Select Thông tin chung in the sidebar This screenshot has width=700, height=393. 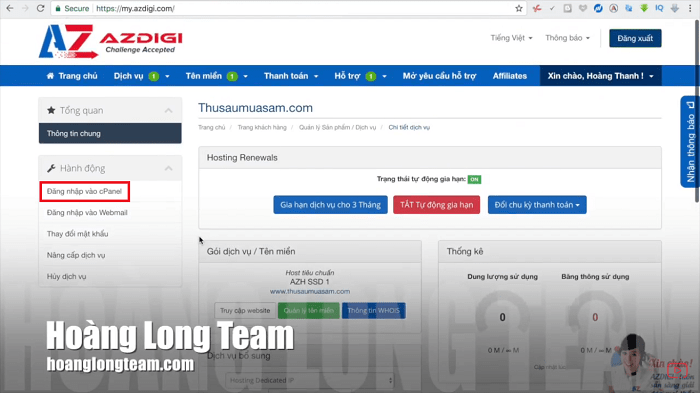tap(110, 134)
